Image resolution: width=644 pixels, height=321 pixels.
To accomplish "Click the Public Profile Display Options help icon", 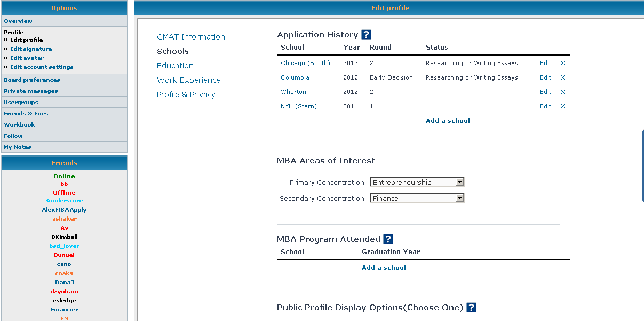I will [471, 308].
